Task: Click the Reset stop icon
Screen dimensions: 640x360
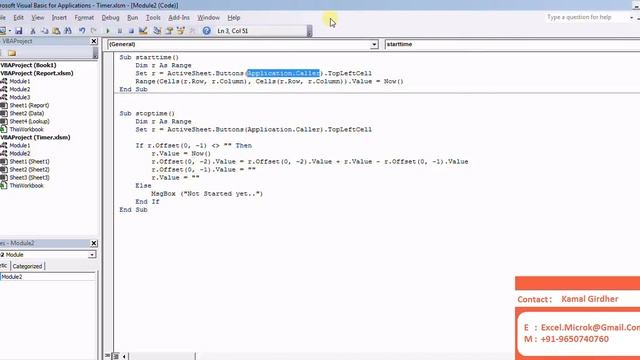Action: tap(131, 31)
